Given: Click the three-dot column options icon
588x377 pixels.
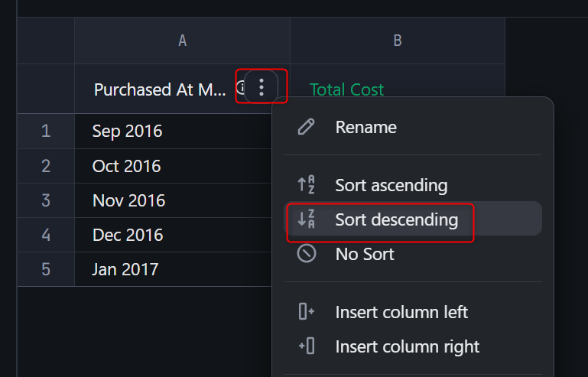Looking at the screenshot, I should coord(262,87).
